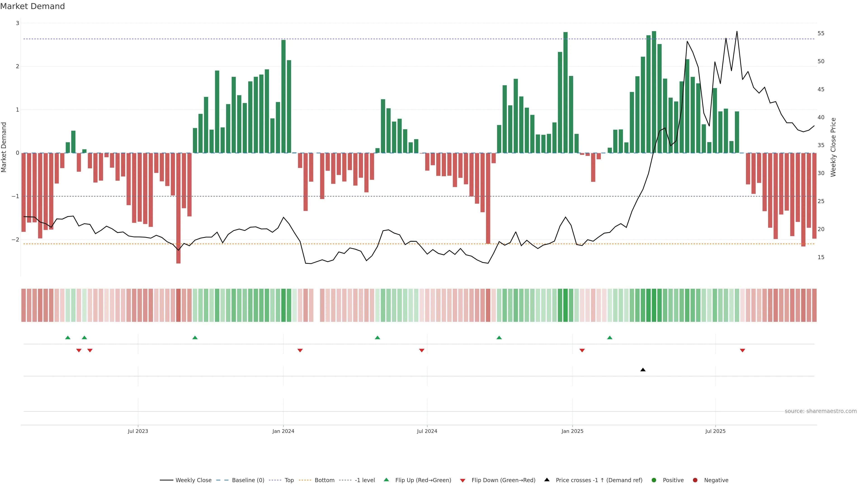Click the Jul 2025 x-axis label
868x488 pixels.
pos(715,431)
